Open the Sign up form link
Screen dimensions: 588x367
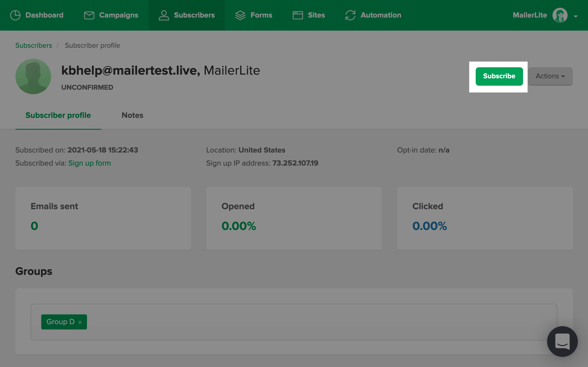[x=89, y=163]
